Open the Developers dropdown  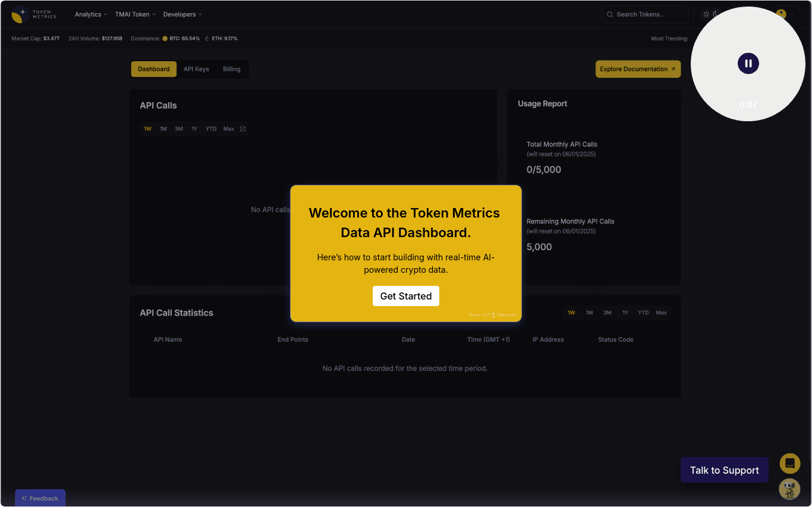(182, 14)
